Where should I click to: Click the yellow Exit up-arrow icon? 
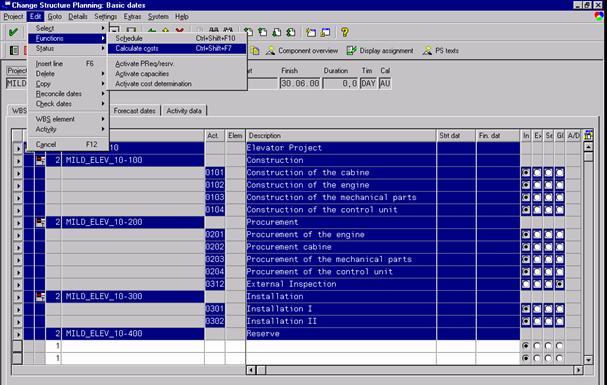(x=166, y=31)
